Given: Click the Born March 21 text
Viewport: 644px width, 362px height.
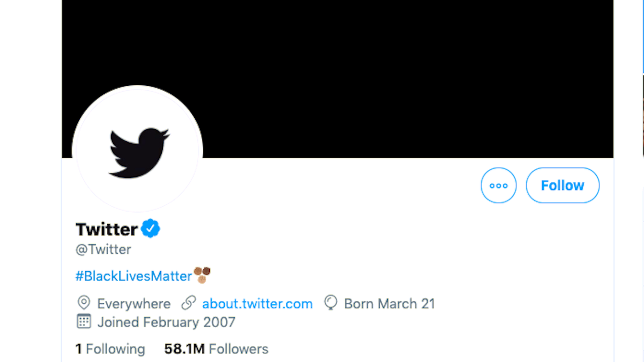Looking at the screenshot, I should 389,304.
